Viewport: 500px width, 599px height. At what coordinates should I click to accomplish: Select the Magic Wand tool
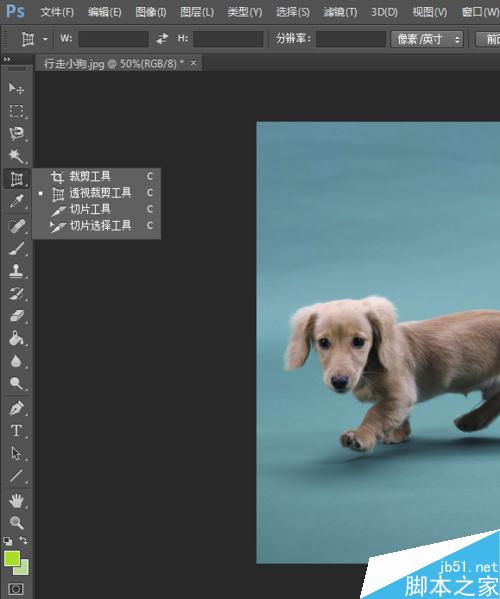(x=16, y=156)
